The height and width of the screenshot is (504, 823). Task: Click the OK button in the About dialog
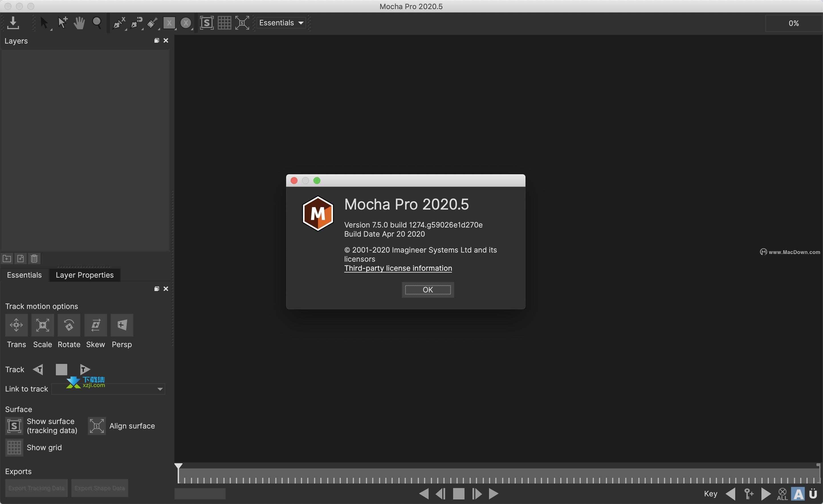[x=428, y=290]
